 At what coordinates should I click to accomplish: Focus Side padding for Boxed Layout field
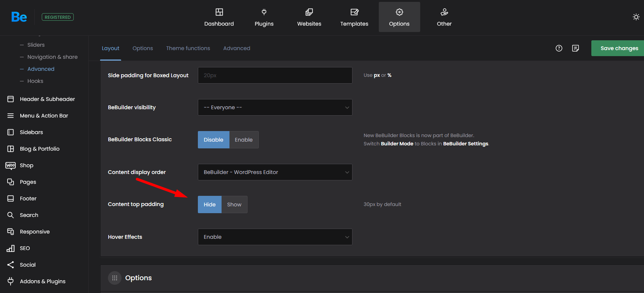[275, 75]
